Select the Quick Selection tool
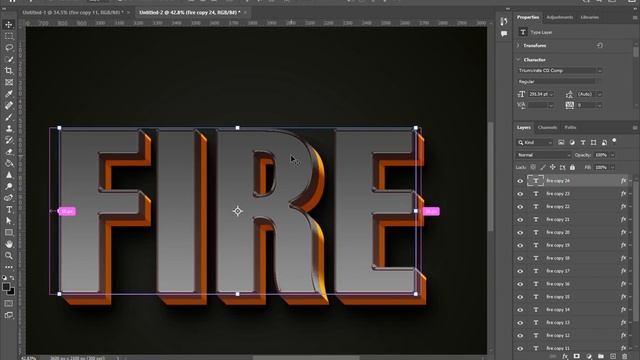The height and width of the screenshot is (360, 640). click(x=9, y=60)
